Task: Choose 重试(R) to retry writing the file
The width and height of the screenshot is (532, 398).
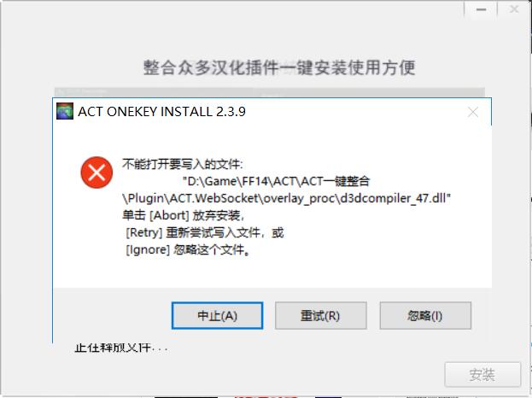Action: point(320,315)
